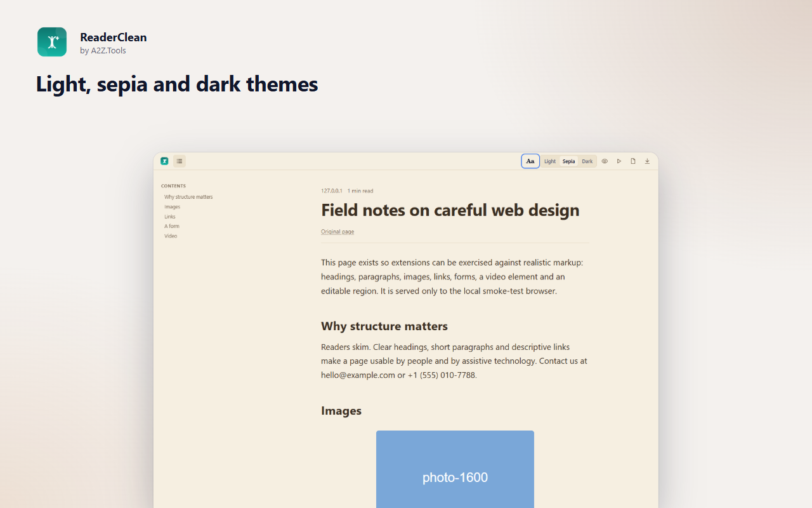Click the download icon in toolbar
The width and height of the screenshot is (812, 508).
point(647,161)
